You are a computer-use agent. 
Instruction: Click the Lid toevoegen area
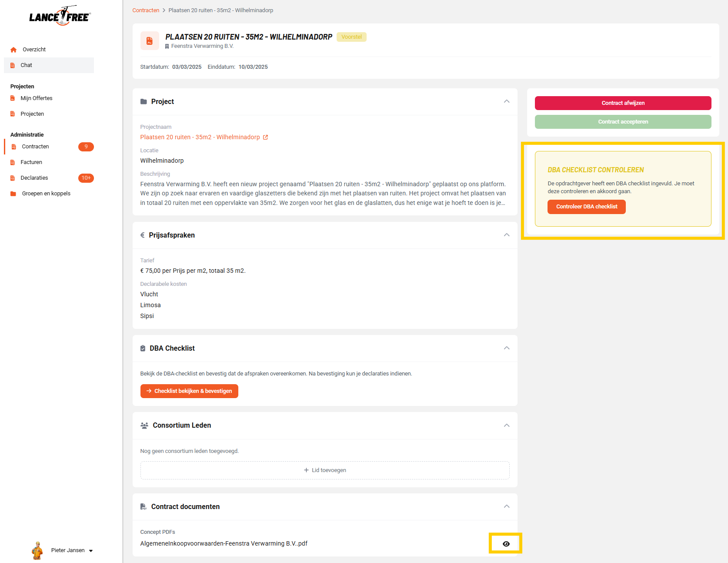pyautogui.click(x=325, y=470)
